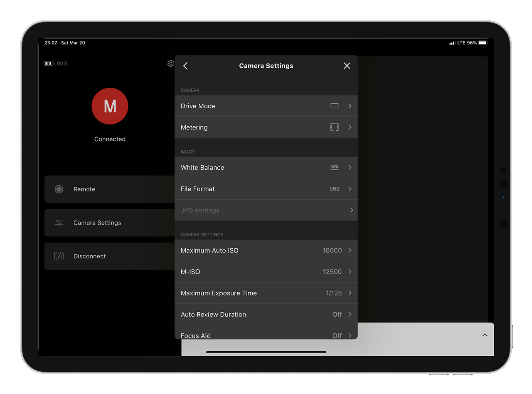This screenshot has height=394, width=532.
Task: Click the 23:07 clock in status bar
Action: coord(51,43)
